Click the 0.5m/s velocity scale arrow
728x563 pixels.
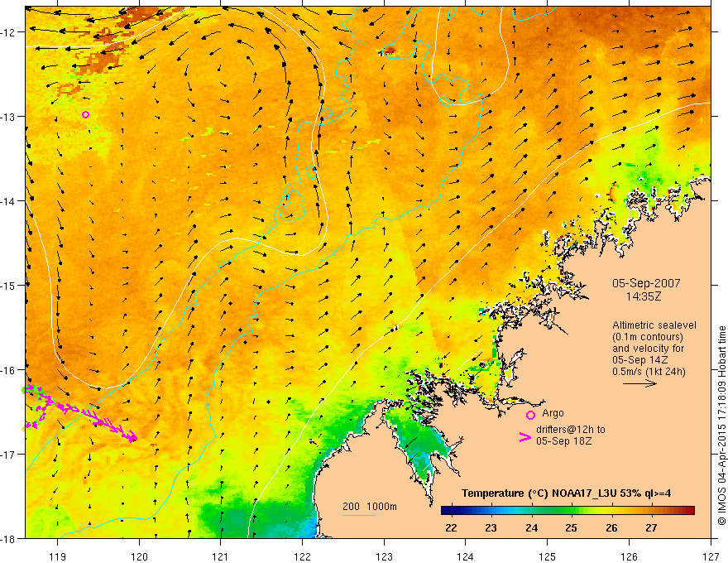[639, 383]
